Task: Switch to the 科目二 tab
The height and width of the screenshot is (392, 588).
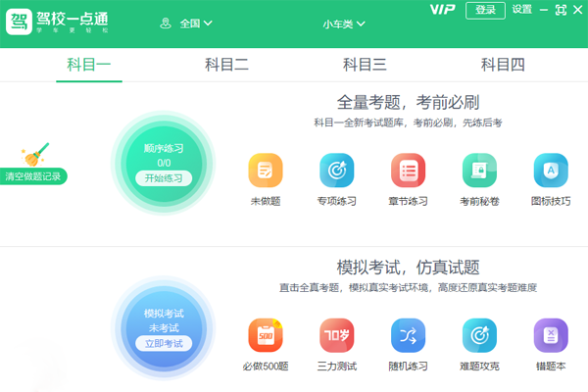Action: coord(226,65)
